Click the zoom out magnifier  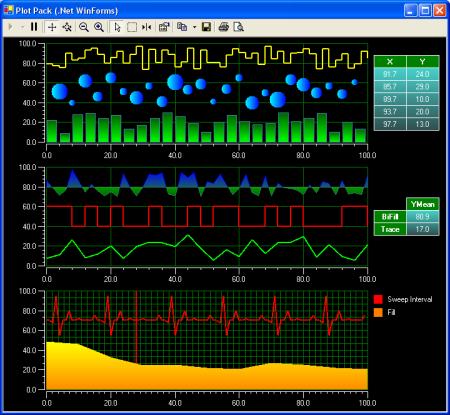point(84,27)
